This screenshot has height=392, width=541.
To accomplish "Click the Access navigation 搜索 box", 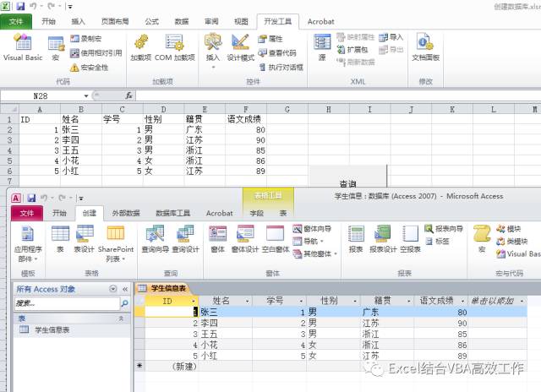I will 68,303.
